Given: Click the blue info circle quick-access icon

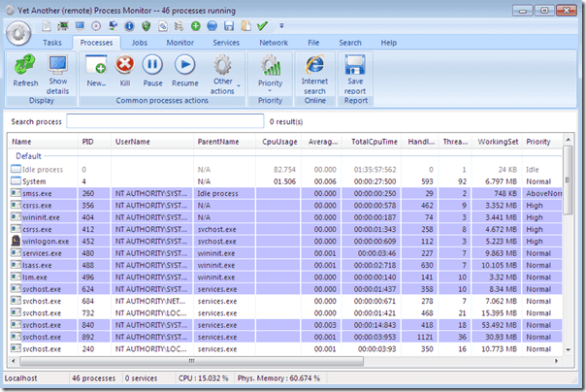Looking at the screenshot, I should coord(129,26).
